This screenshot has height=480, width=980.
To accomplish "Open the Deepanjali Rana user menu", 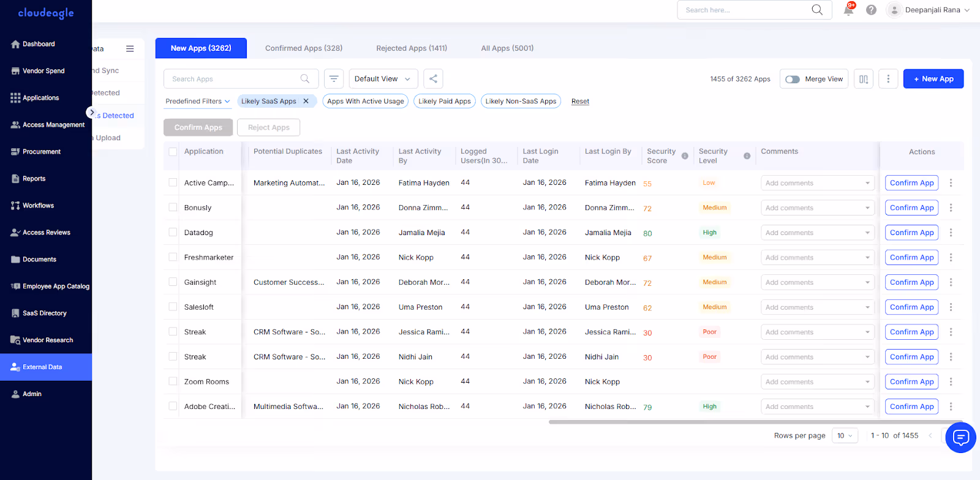I will [929, 10].
